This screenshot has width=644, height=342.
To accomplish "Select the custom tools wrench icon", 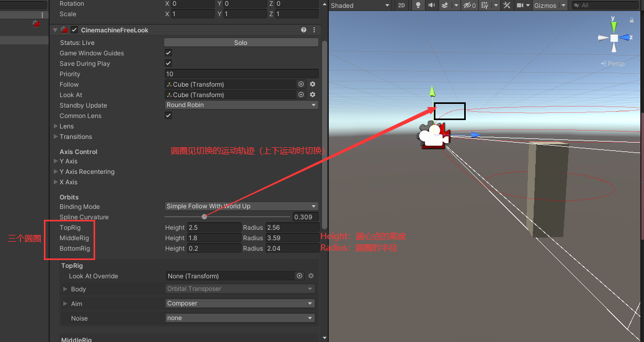I will point(507,5).
